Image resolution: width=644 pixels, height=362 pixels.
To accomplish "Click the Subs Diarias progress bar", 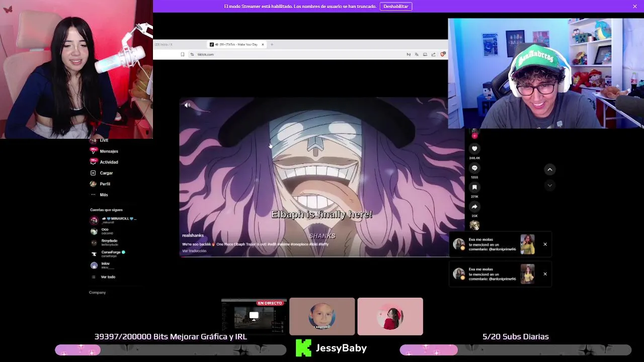I will [x=516, y=350].
